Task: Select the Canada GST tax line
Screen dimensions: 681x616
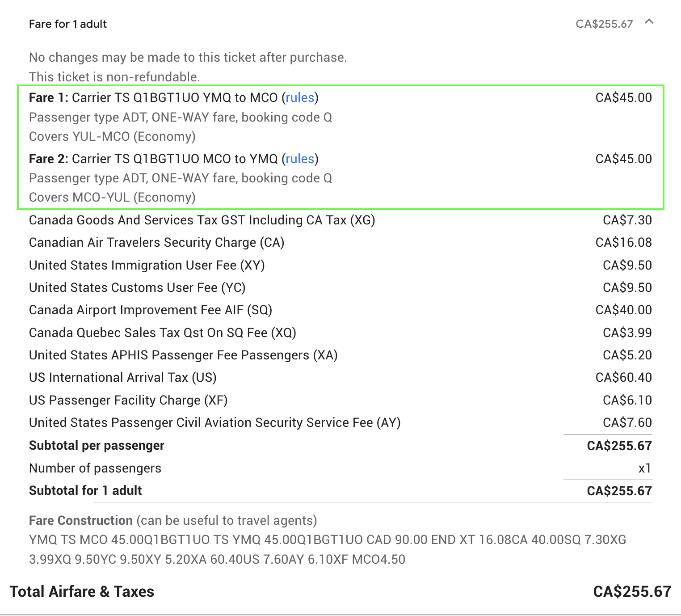Action: click(202, 220)
